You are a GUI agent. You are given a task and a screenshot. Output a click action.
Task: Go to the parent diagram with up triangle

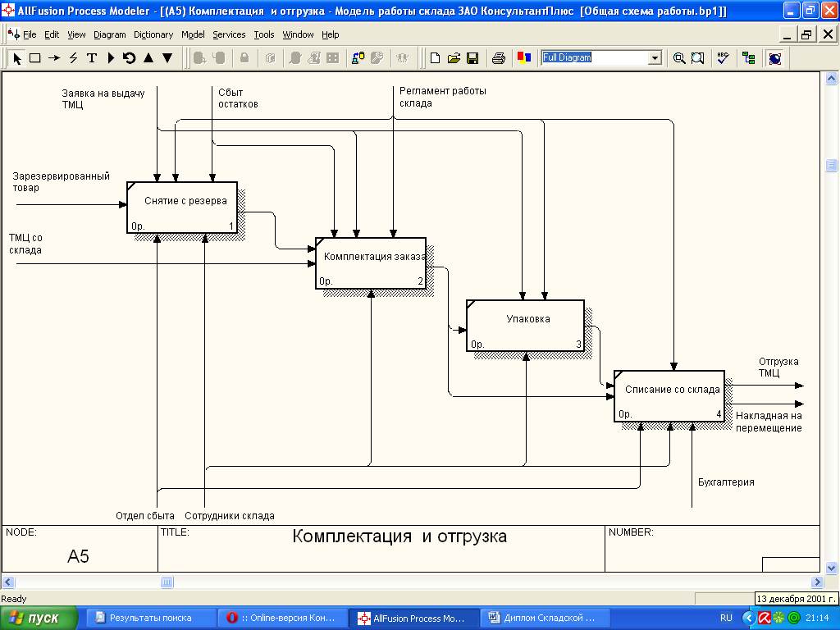[x=148, y=58]
